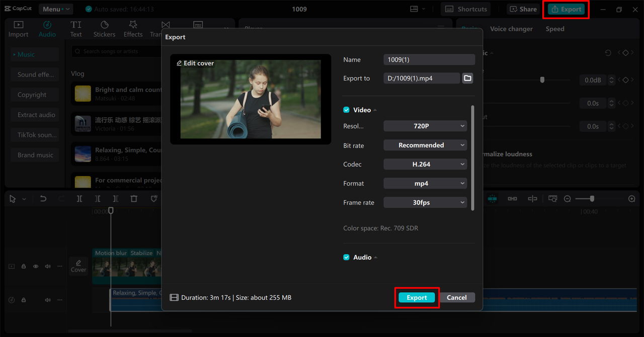Click the folder icon beside Export to
Screen dimensions: 644x337
click(468, 78)
